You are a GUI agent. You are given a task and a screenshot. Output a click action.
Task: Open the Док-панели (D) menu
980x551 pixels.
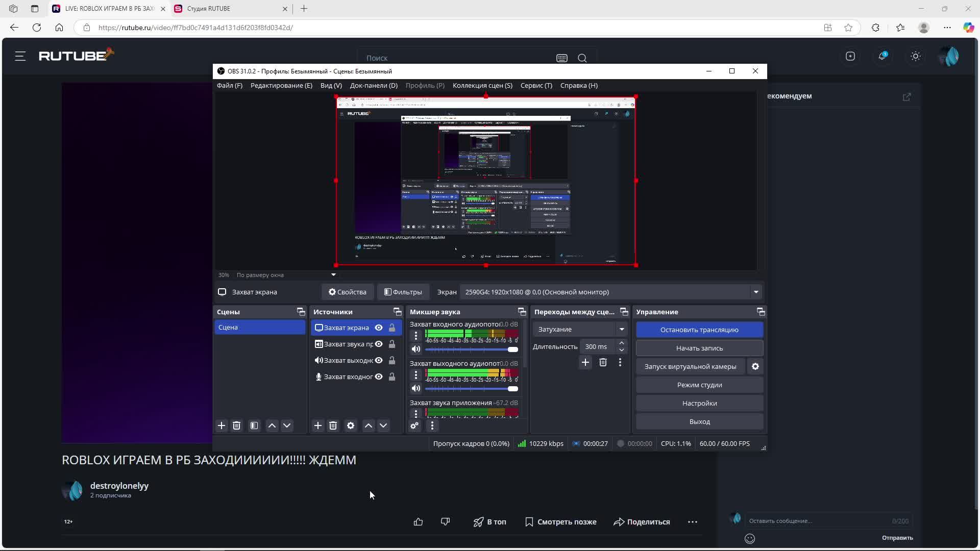click(x=374, y=85)
